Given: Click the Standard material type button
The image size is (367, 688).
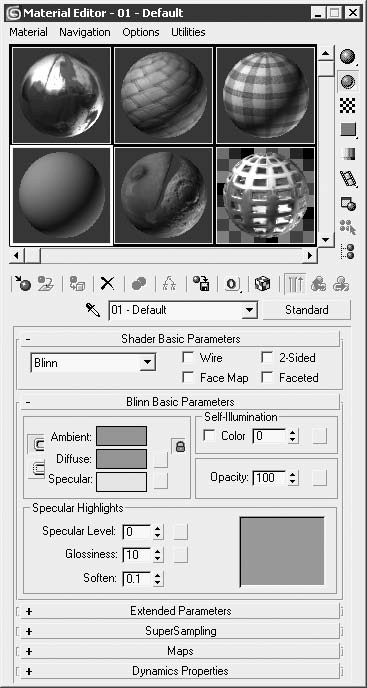Looking at the screenshot, I should [x=307, y=310].
